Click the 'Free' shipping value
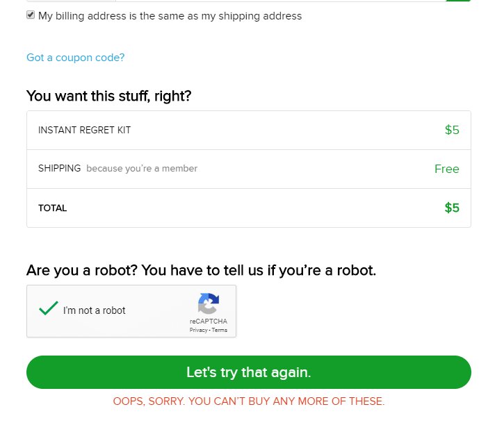This screenshot has height=425, width=504. pos(446,169)
